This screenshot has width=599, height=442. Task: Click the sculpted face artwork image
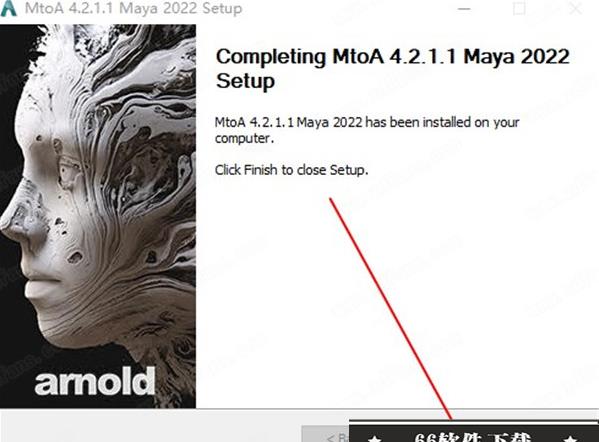98,216
